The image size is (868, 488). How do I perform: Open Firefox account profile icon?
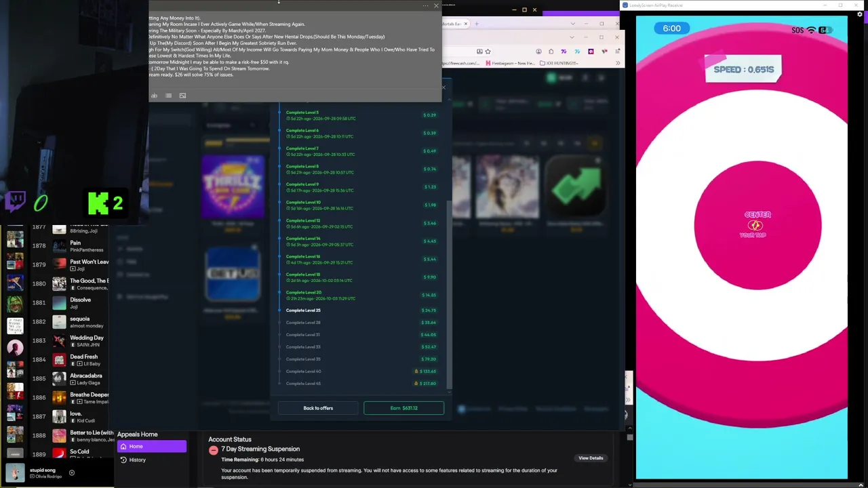(538, 52)
